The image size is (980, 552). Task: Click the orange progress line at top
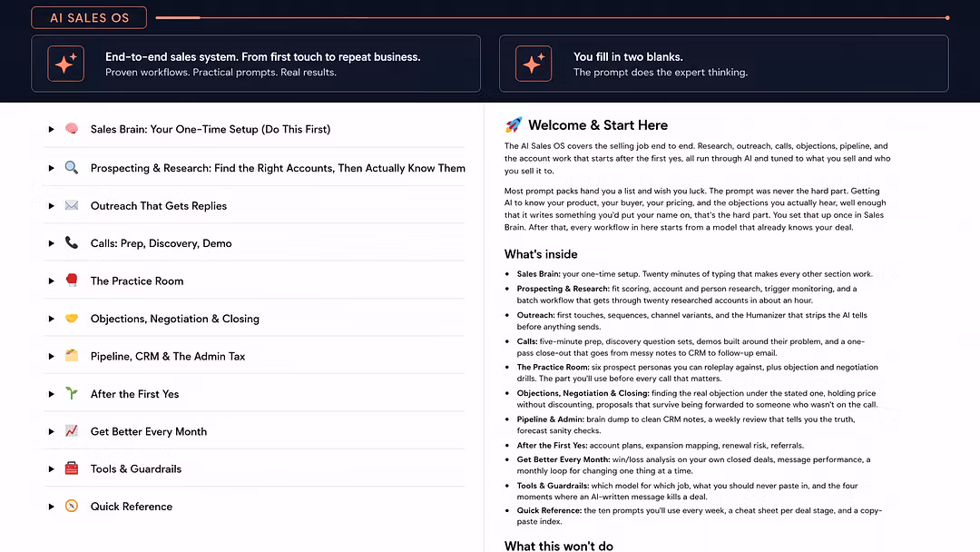[553, 17]
